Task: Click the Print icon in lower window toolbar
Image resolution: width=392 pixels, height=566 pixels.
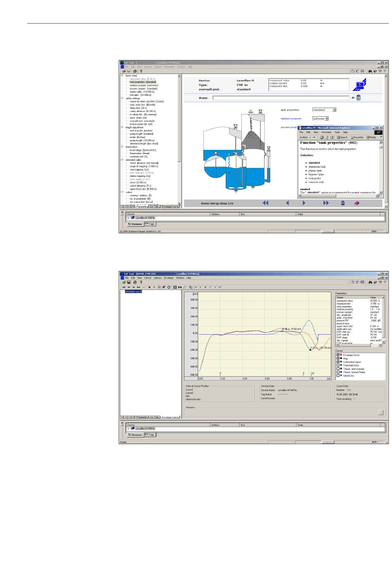Action: click(135, 282)
